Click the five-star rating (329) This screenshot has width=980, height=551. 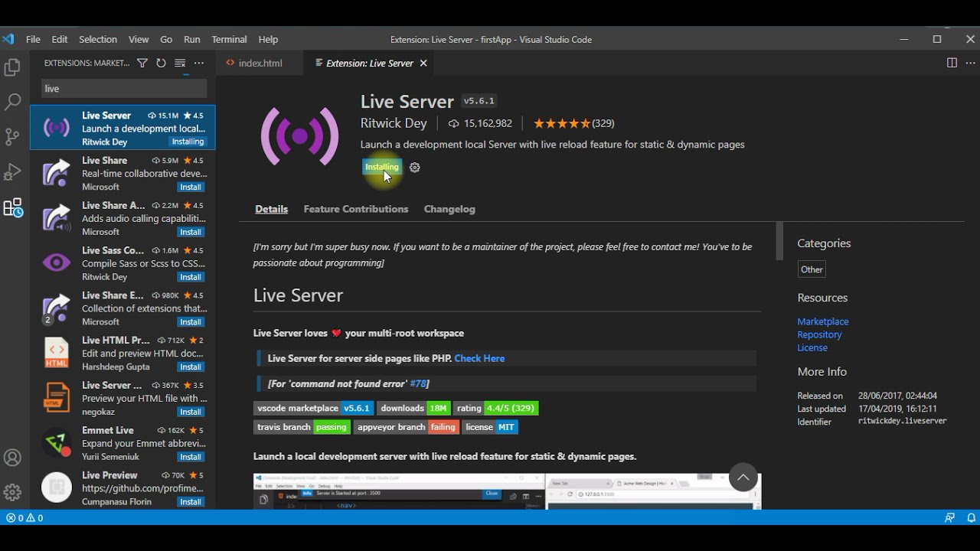click(x=573, y=123)
